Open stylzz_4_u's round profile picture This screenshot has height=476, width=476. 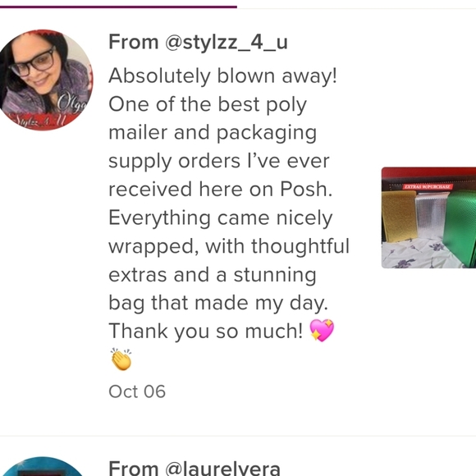coord(43,80)
